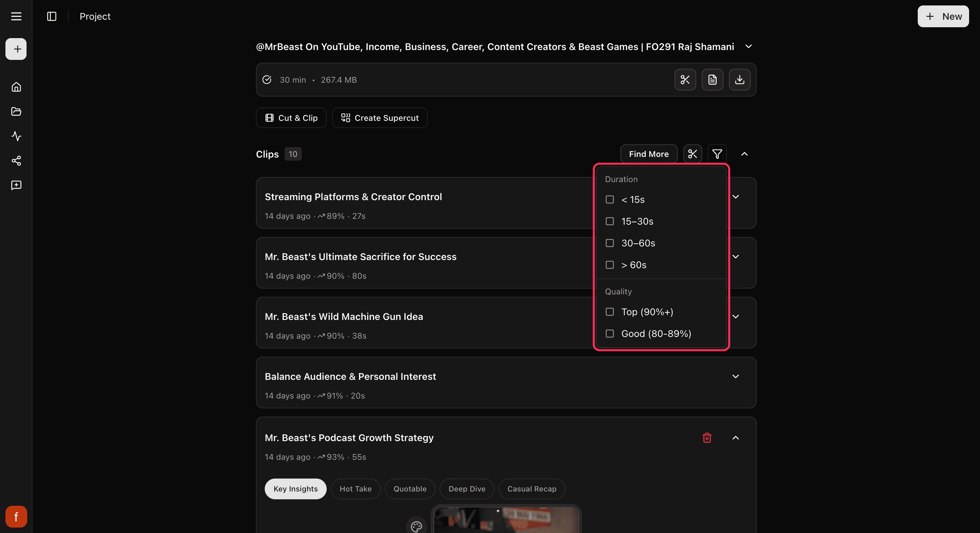Download the video with the download icon
Screen dimensions: 980x533
click(x=739, y=80)
